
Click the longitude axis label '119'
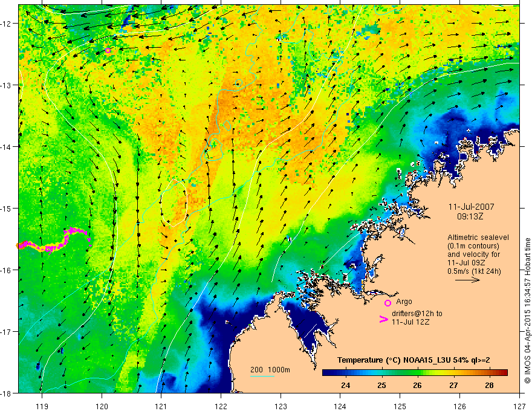pos(42,406)
